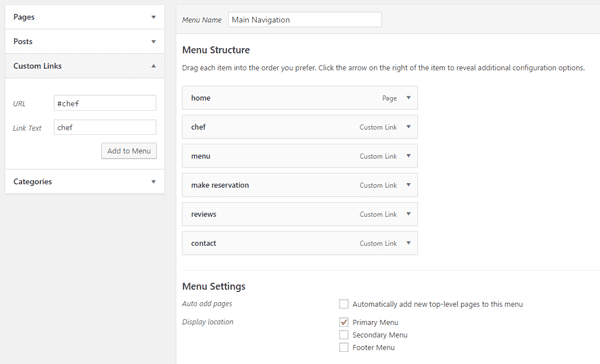Select the contact menu item label
Image resolution: width=600 pixels, height=364 pixels.
pyautogui.click(x=204, y=243)
